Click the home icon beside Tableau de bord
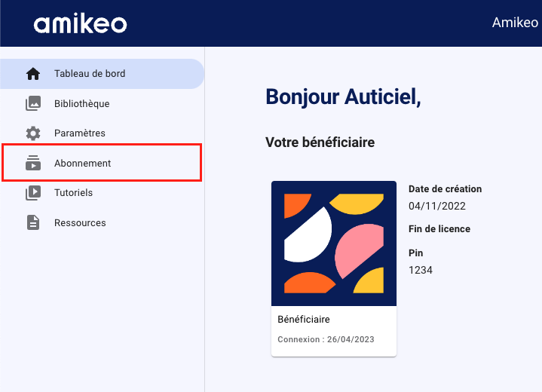This screenshot has height=392, width=542. [33, 74]
